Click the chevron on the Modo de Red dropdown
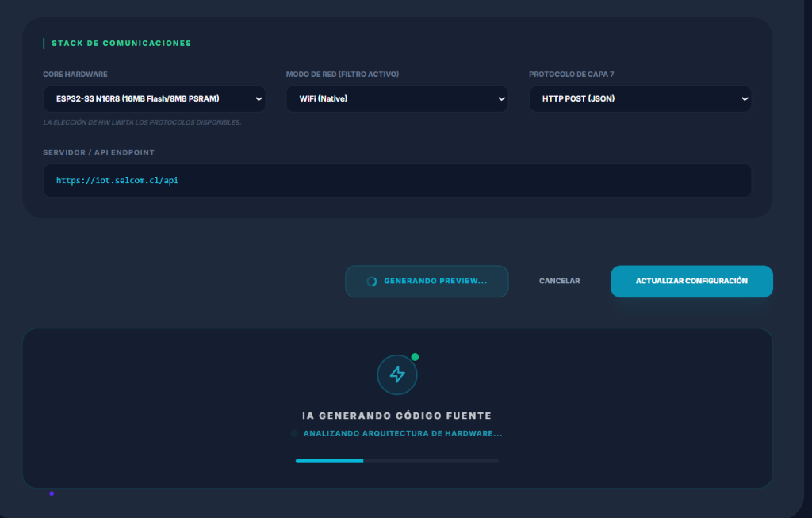Viewport: 812px width, 518px height. (501, 98)
